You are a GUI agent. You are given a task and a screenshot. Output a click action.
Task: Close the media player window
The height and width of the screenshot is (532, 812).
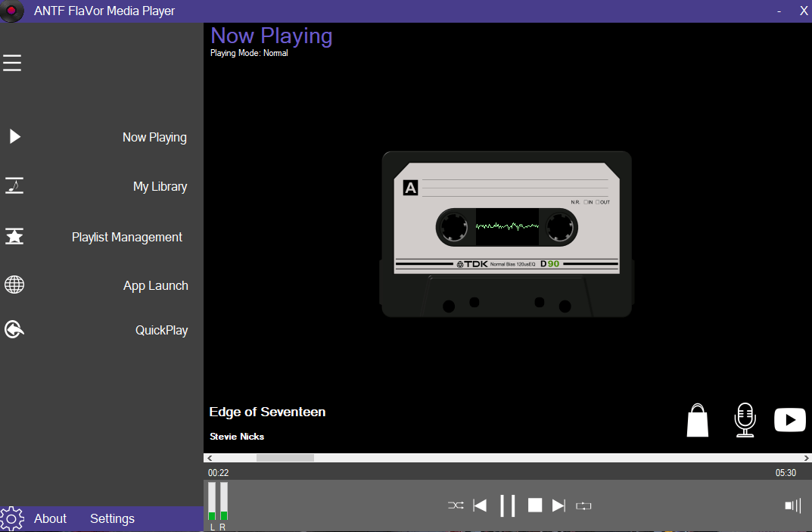click(x=804, y=11)
